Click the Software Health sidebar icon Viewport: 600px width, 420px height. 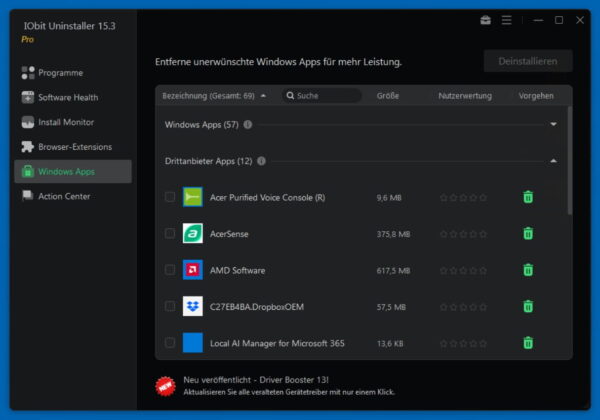[x=28, y=97]
